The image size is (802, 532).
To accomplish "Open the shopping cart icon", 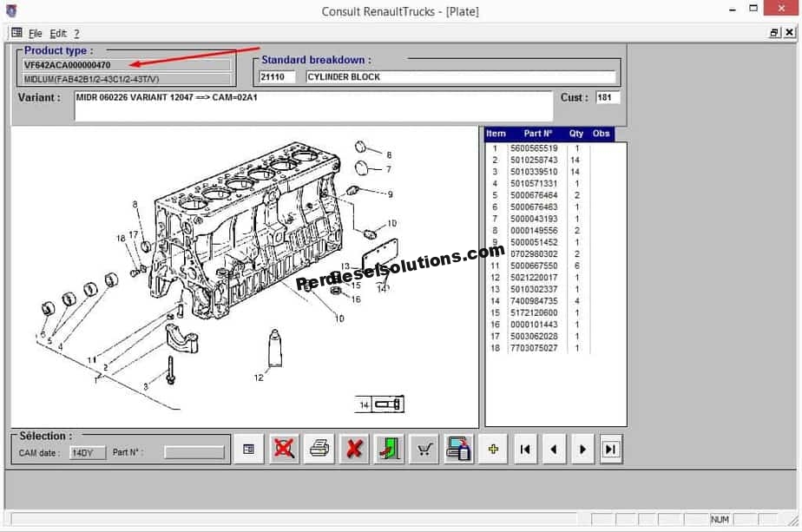I will (x=424, y=450).
